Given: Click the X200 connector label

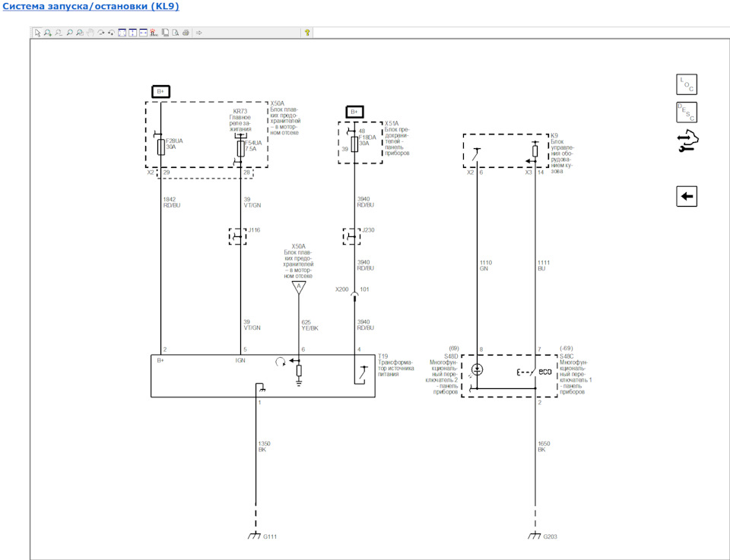Looking at the screenshot, I should [x=341, y=289].
